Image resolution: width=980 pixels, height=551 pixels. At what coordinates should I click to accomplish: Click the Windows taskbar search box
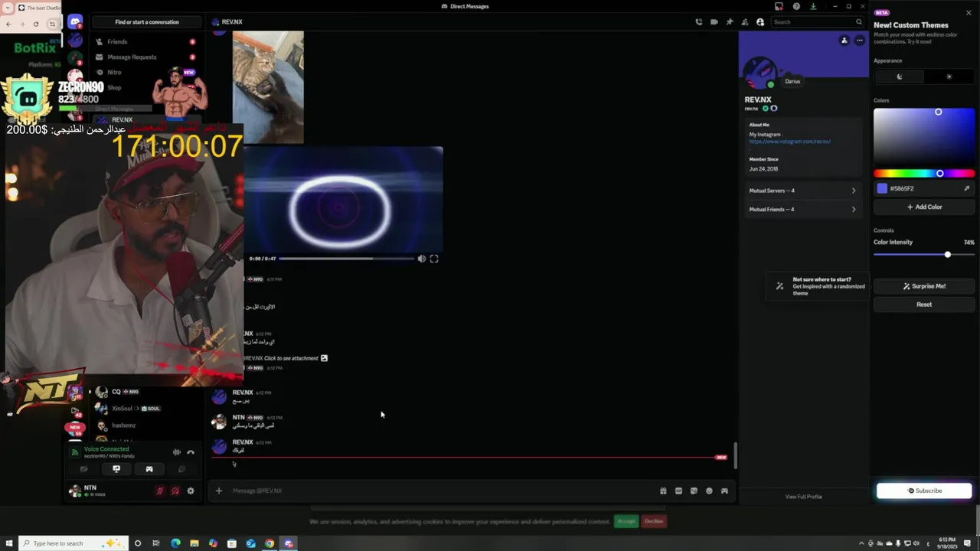pos(72,543)
